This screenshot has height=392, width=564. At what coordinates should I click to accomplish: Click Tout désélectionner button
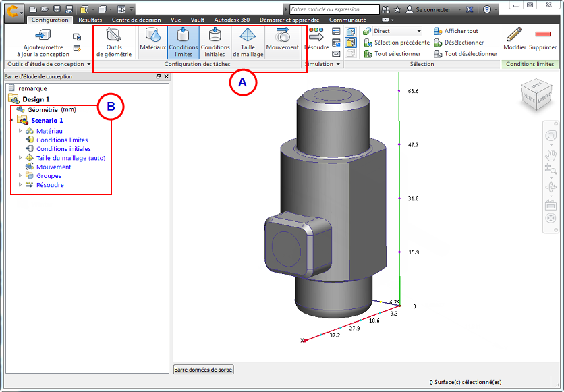click(x=466, y=53)
